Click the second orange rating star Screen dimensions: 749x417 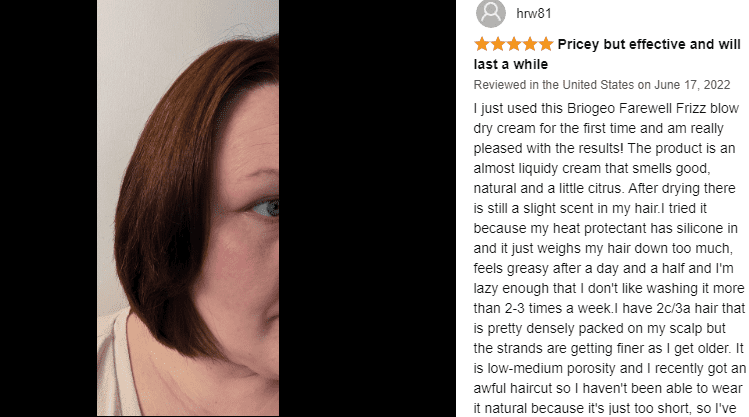tap(498, 44)
